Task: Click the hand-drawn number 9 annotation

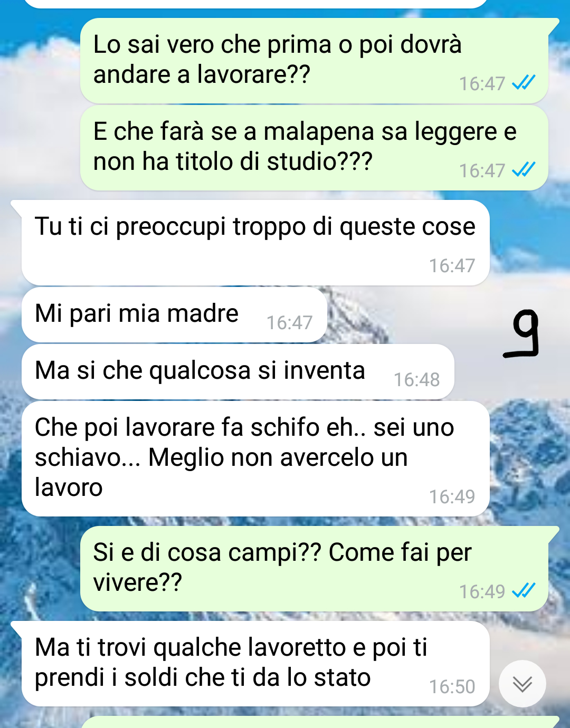Action: point(521,333)
